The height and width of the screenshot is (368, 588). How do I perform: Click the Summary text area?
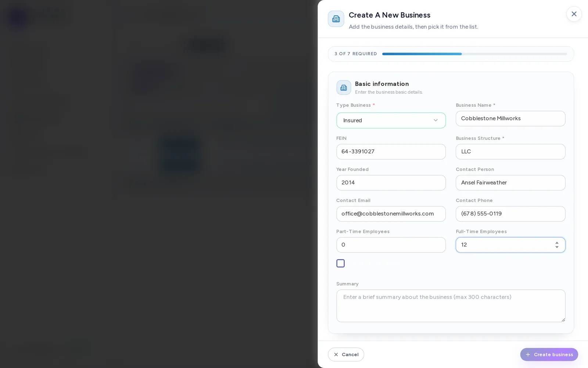coord(451,306)
